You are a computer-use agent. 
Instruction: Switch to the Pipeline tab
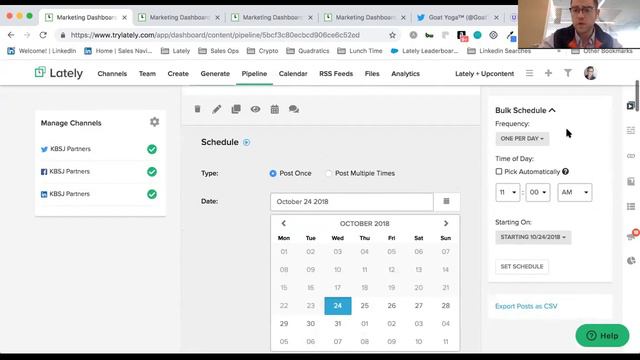click(254, 73)
